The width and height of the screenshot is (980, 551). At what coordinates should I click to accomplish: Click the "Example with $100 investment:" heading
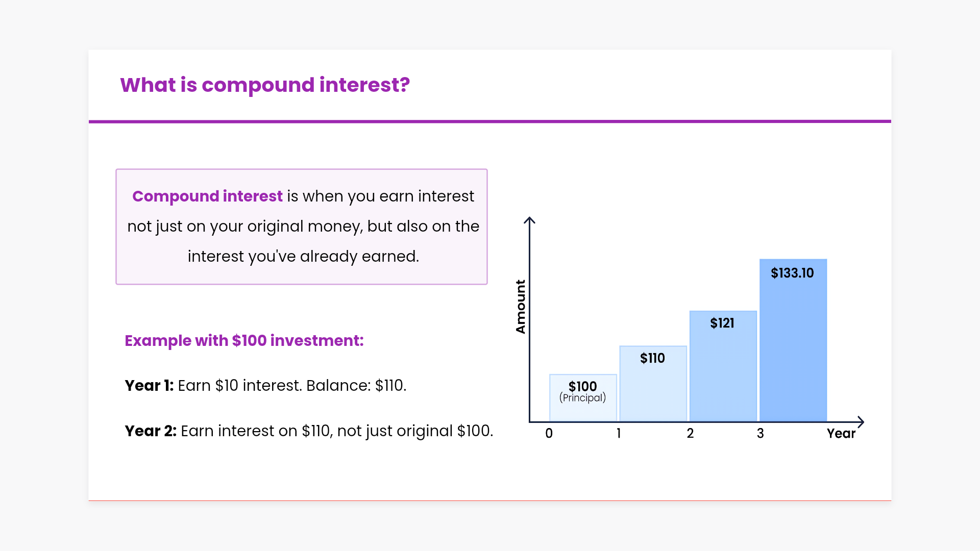(x=244, y=340)
